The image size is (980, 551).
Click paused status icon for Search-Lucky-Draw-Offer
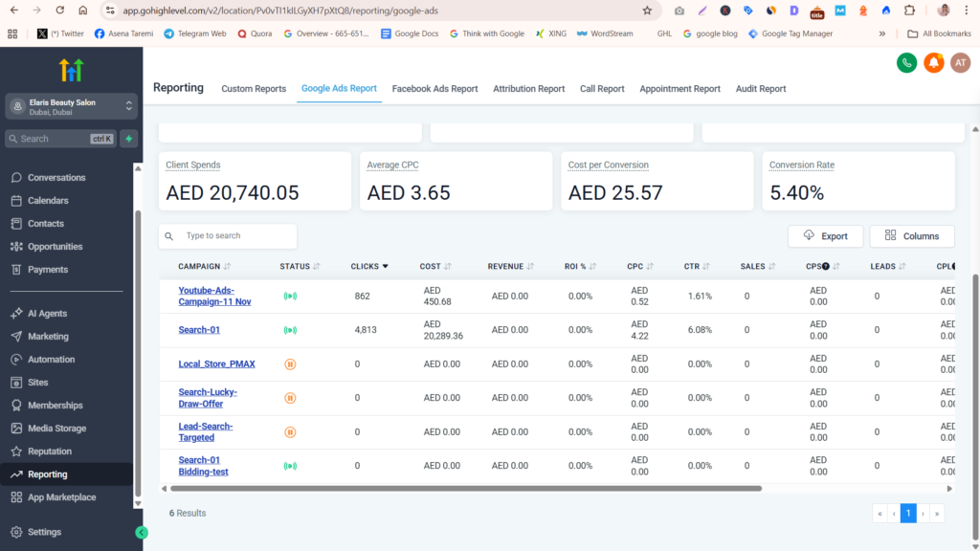tap(290, 398)
